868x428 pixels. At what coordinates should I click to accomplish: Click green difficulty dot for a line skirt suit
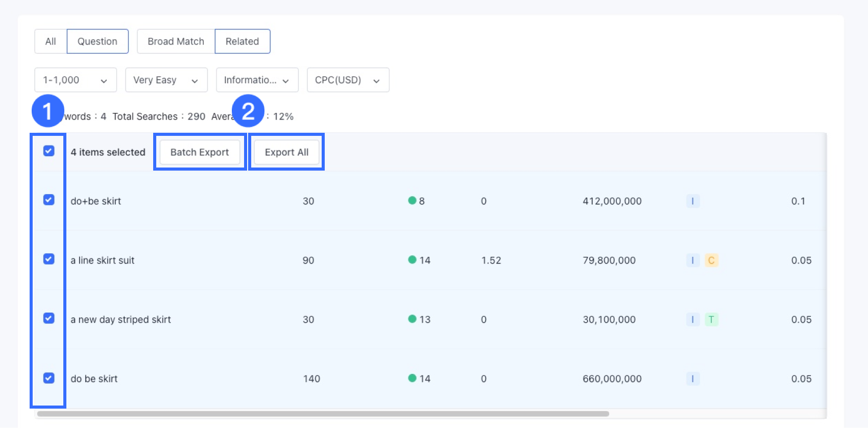tap(412, 260)
